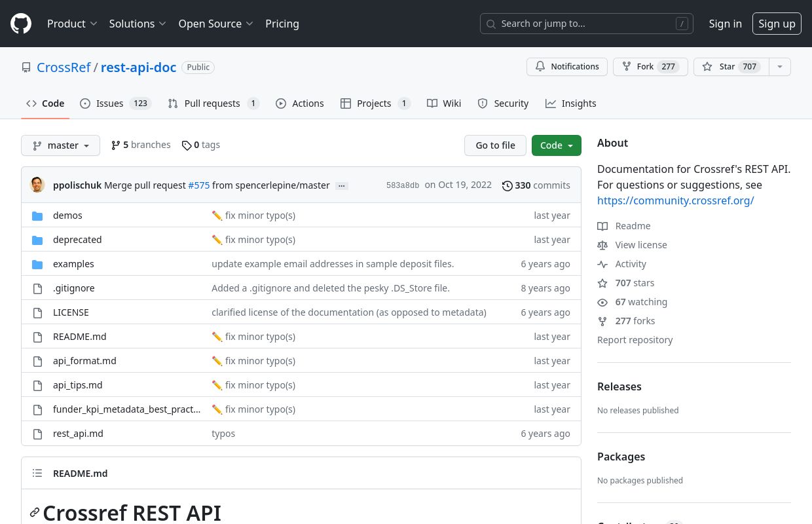Open the Solutions dropdown menu

pyautogui.click(x=138, y=24)
